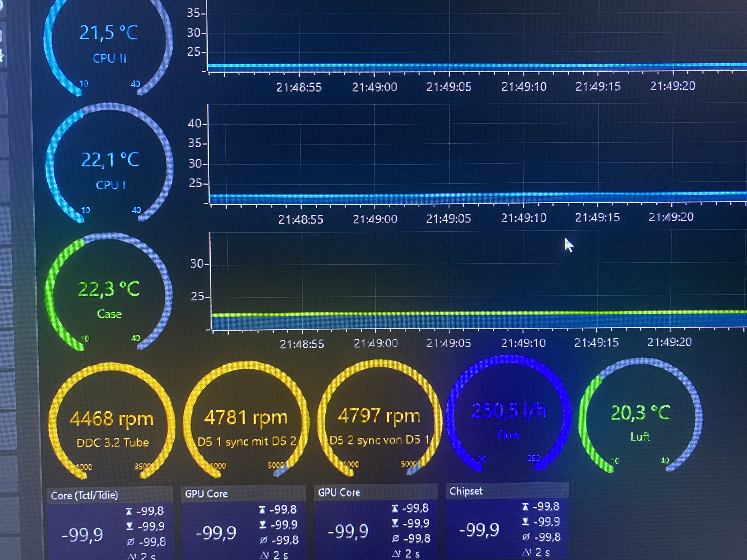Select the CPU I temperature gauge
The height and width of the screenshot is (560, 747).
(x=110, y=167)
